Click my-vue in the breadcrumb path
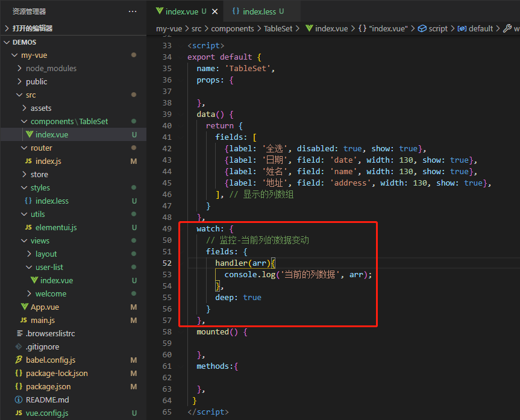 169,29
